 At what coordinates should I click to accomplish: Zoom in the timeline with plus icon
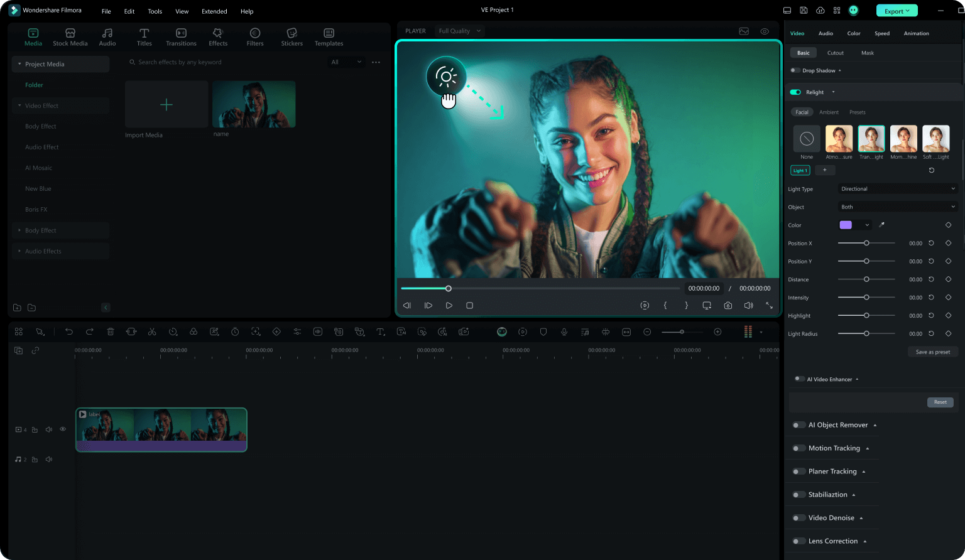coord(717,331)
